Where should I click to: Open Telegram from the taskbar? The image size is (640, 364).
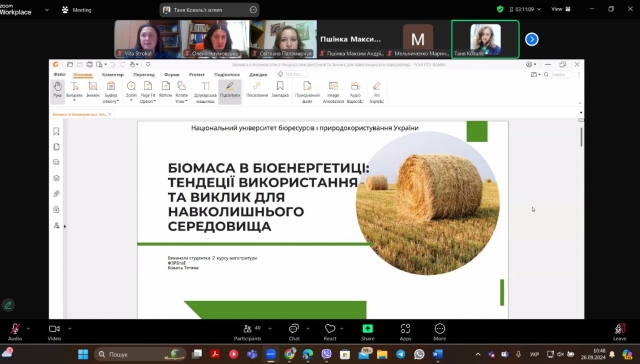click(401, 354)
